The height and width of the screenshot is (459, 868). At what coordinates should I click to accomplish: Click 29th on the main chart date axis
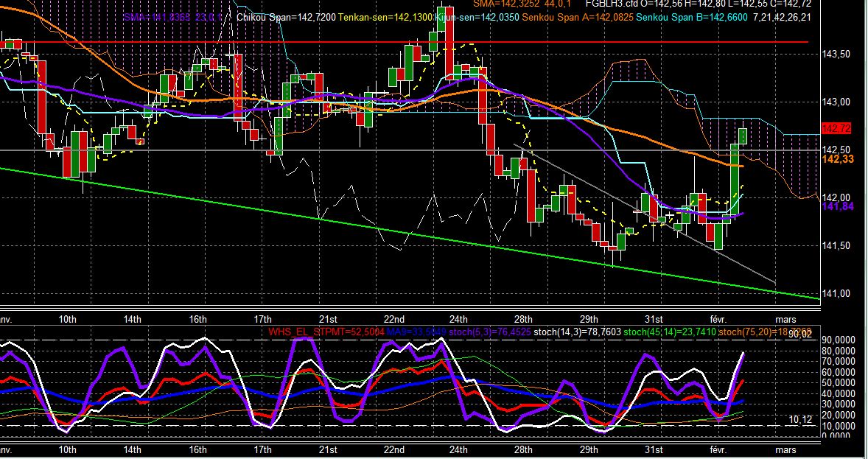click(589, 320)
